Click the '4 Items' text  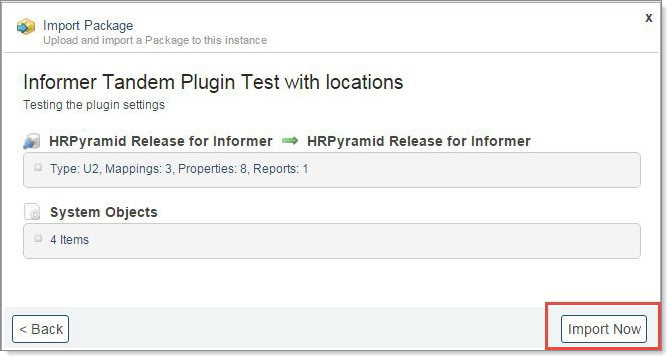(x=69, y=240)
